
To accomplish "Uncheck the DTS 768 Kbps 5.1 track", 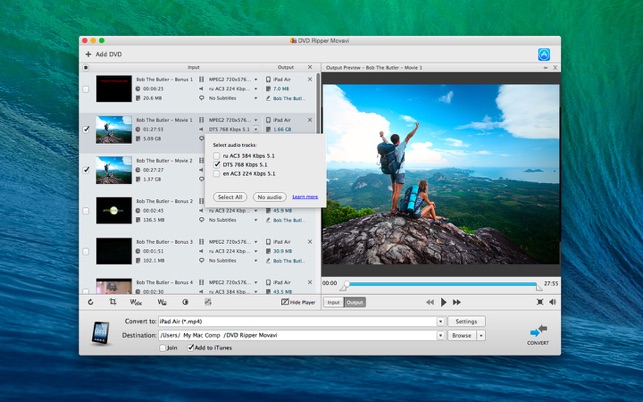I will 217,165.
